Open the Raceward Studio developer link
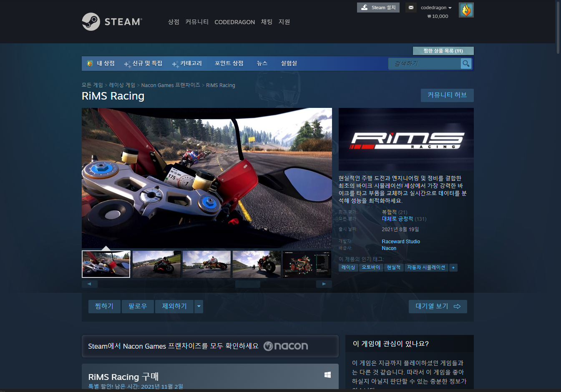 (401, 242)
